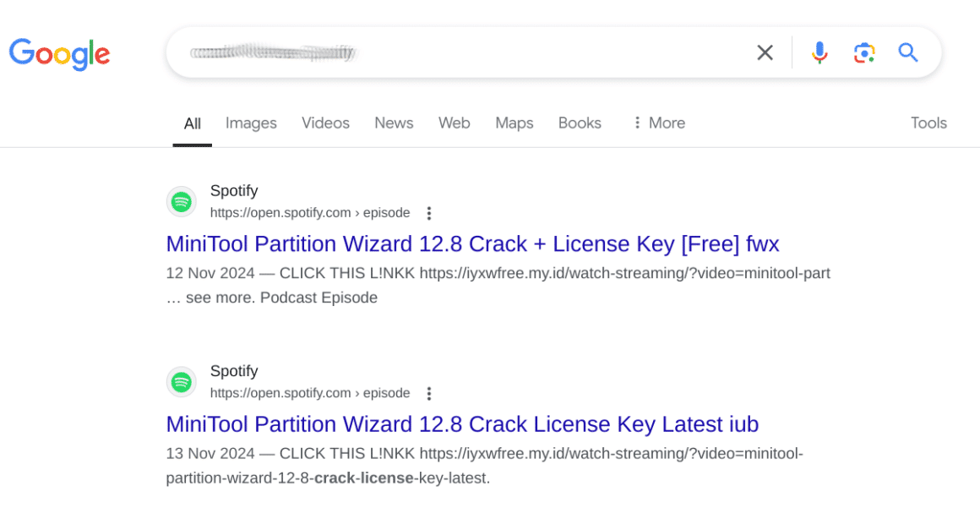The height and width of the screenshot is (519, 980).
Task: Open 'Crack + License Key [Free] fwx' result
Action: click(x=472, y=244)
